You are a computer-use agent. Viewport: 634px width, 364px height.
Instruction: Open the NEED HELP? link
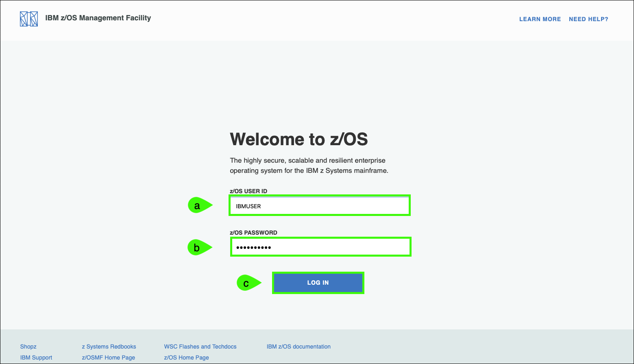point(588,19)
